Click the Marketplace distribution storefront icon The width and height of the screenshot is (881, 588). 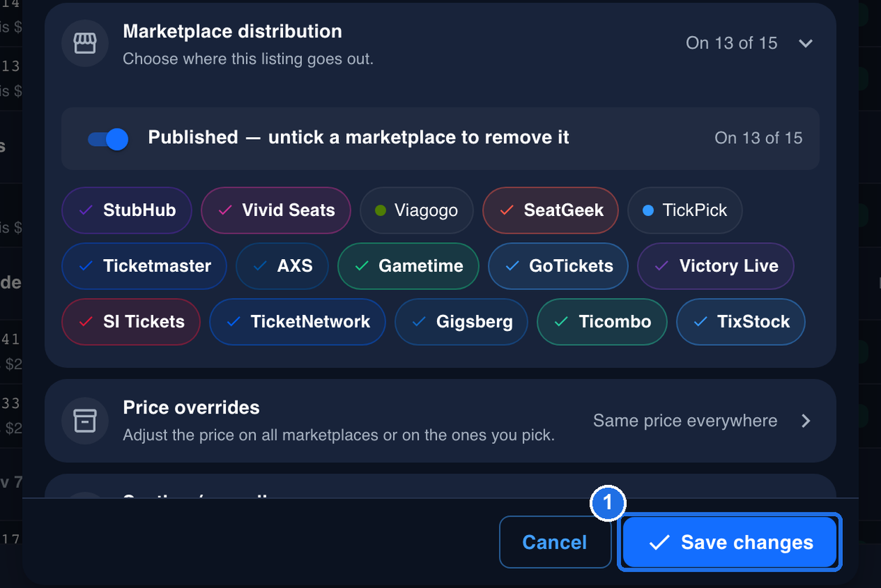point(85,44)
